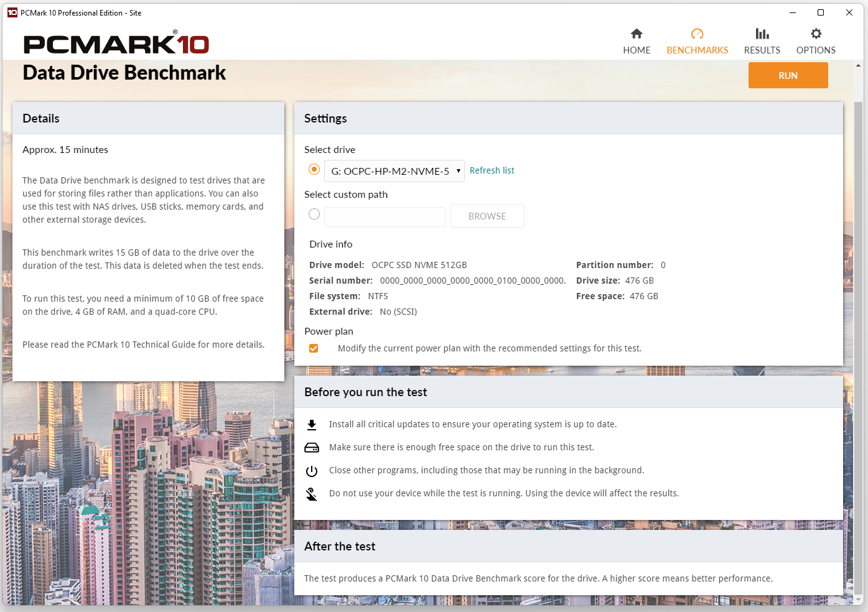Click the Select custom path label
This screenshot has width=868, height=612.
pyautogui.click(x=346, y=195)
